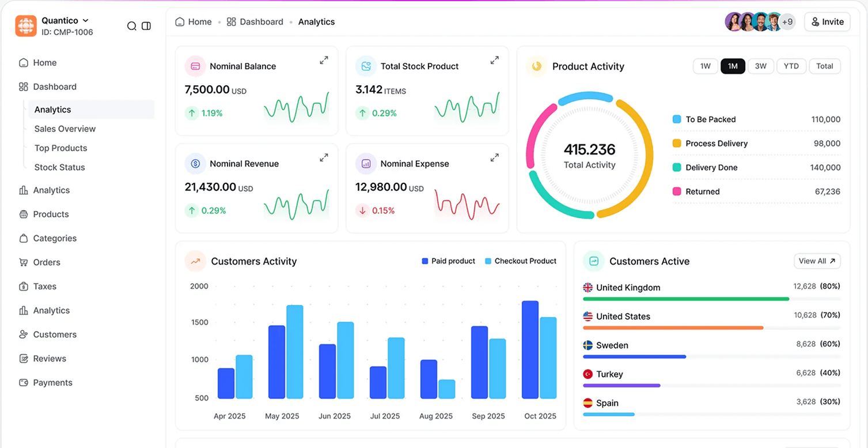Click the Orders cart icon in sidebar
Image resolution: width=868 pixels, height=448 pixels.
pos(24,262)
